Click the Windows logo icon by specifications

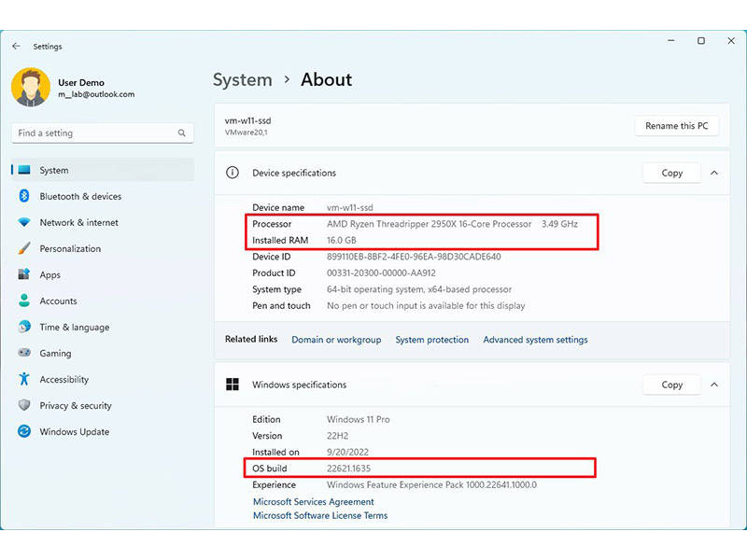coord(233,385)
